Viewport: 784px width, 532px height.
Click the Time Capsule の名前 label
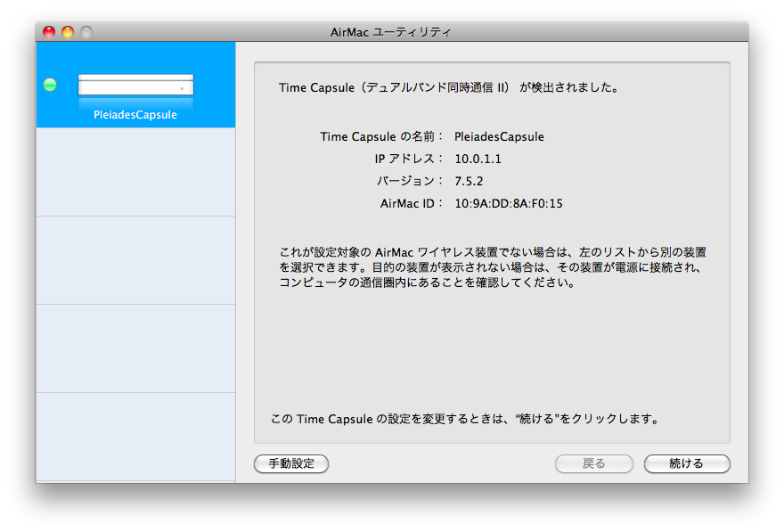point(381,136)
